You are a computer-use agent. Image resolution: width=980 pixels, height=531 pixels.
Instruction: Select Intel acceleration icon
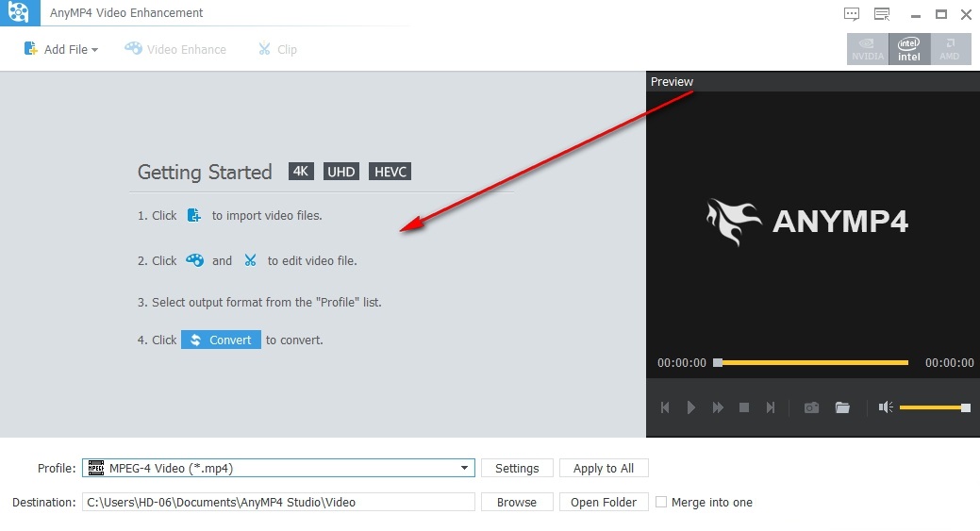point(908,49)
